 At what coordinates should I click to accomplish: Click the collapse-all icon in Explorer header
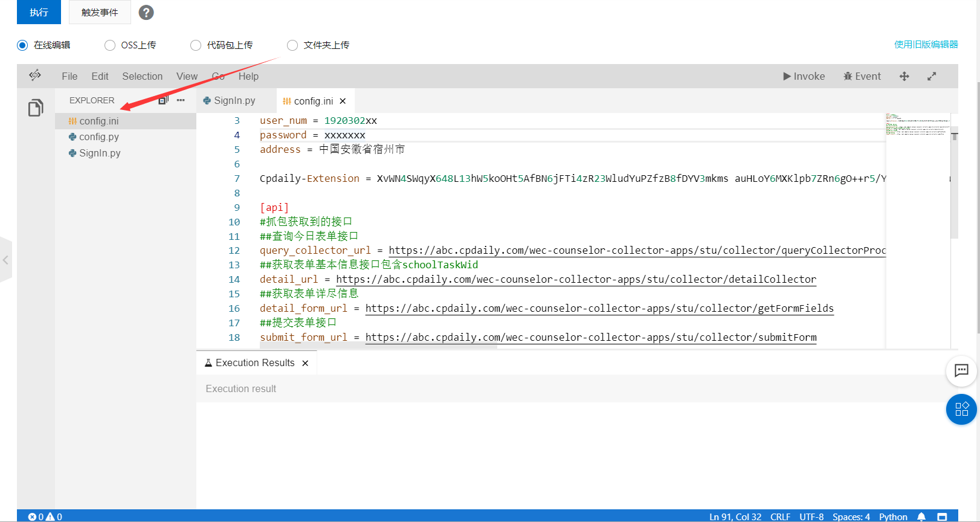click(163, 100)
